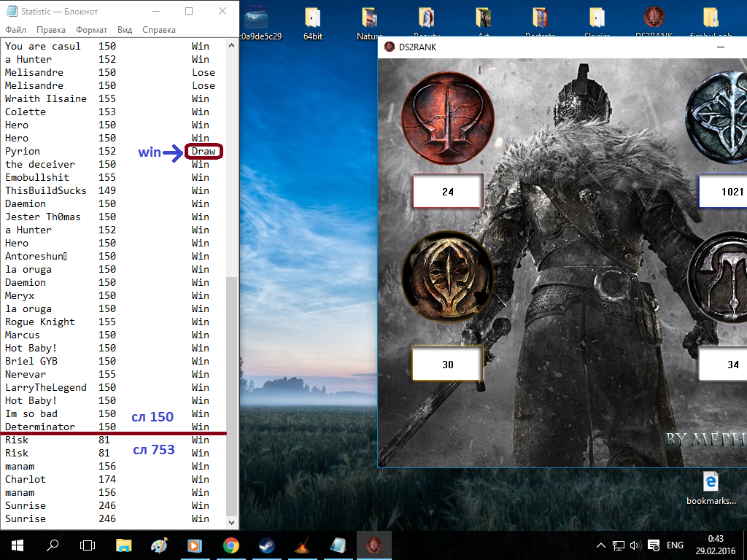Viewport: 747px width, 560px height.
Task: Switch to the media player on the taskbar
Action: 195,545
